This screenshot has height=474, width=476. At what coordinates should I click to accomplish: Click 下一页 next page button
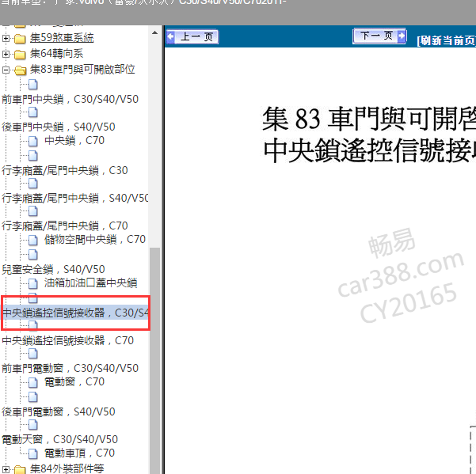[379, 36]
